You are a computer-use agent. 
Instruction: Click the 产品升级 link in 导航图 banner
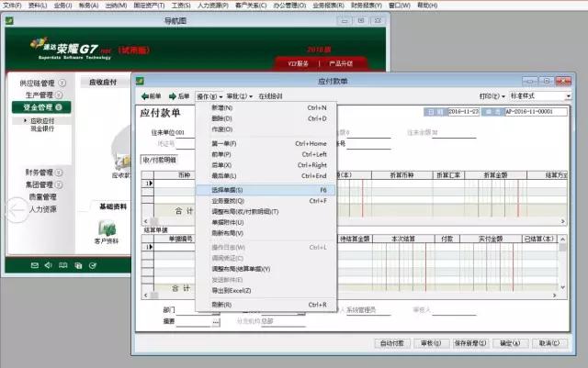click(341, 63)
